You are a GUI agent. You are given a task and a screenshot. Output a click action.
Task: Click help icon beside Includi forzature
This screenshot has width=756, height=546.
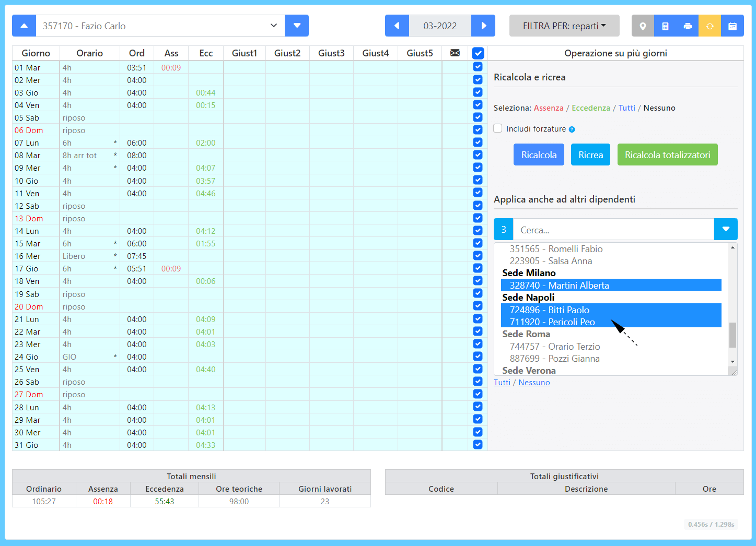point(572,129)
